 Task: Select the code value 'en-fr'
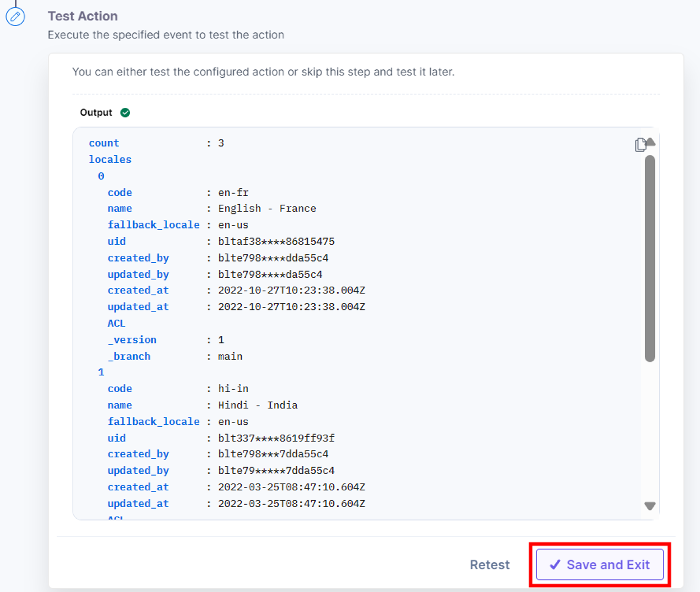coord(233,193)
